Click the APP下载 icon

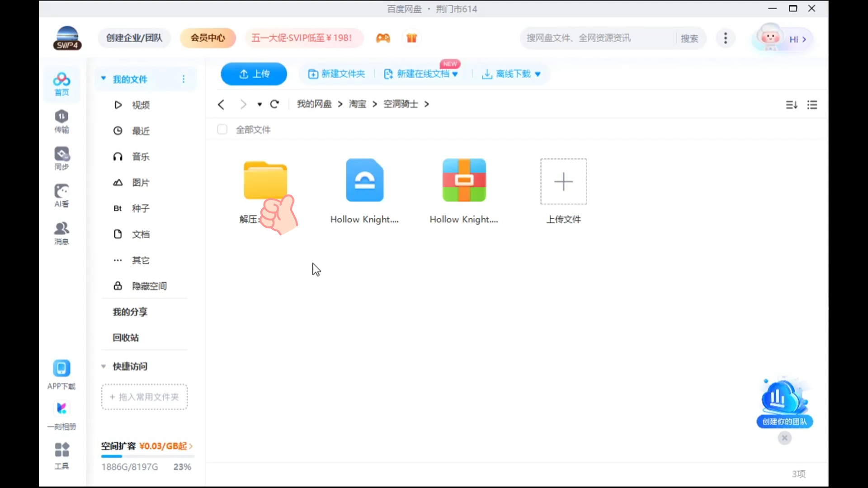pos(61,375)
